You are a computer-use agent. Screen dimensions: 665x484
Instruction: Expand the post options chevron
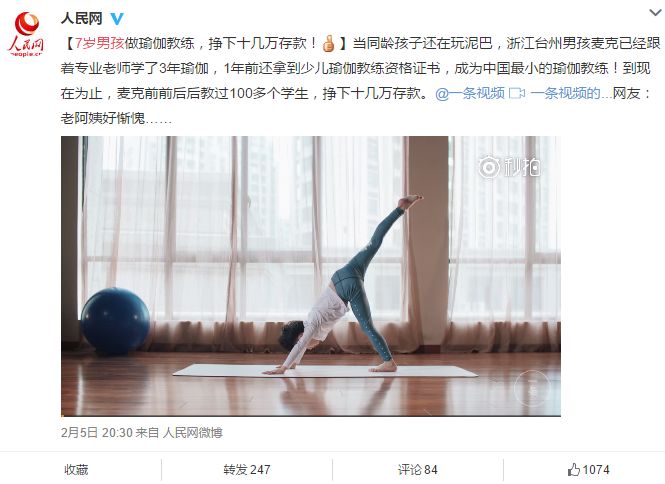point(656,12)
